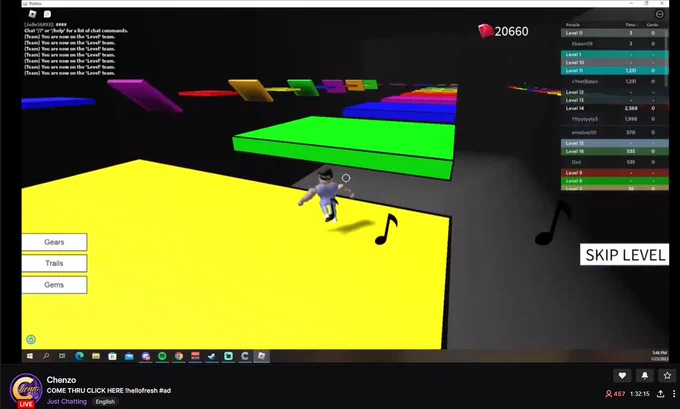Open the Trails shop button

point(54,263)
